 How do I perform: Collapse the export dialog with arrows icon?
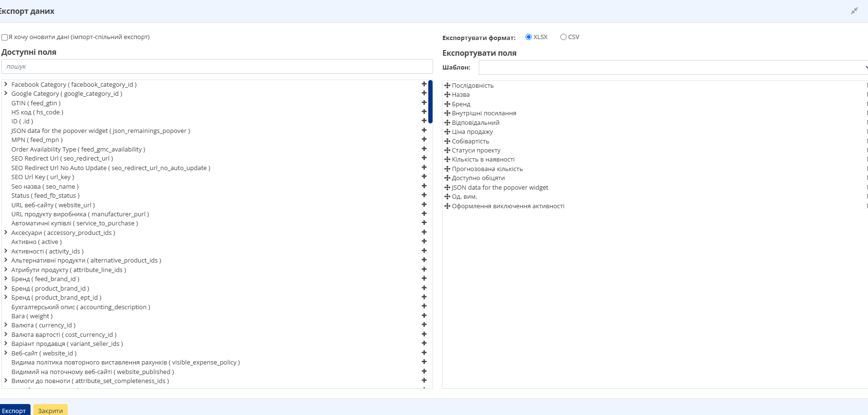854,11
